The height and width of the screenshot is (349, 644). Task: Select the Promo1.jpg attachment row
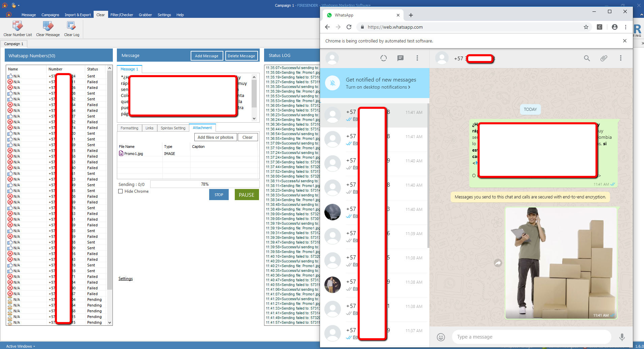click(188, 154)
